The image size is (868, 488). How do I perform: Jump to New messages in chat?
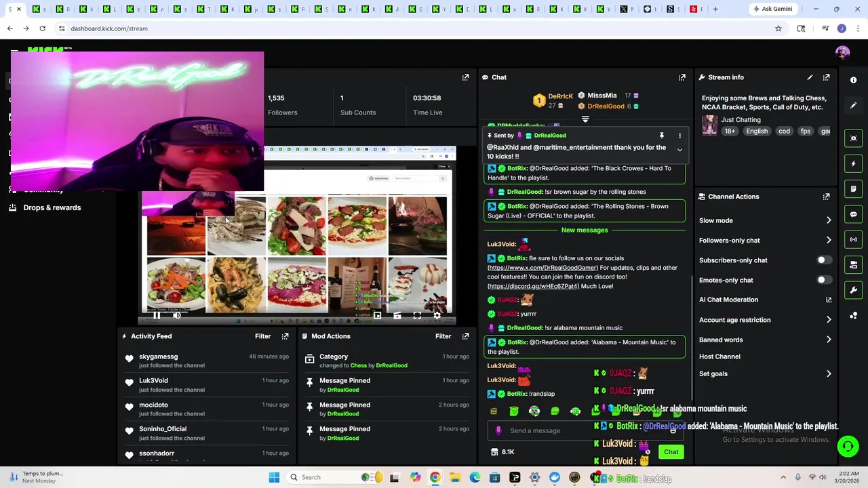click(585, 230)
